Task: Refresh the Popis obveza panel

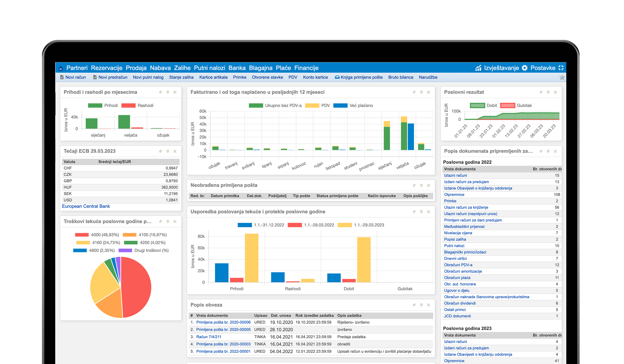Action: (x=414, y=305)
